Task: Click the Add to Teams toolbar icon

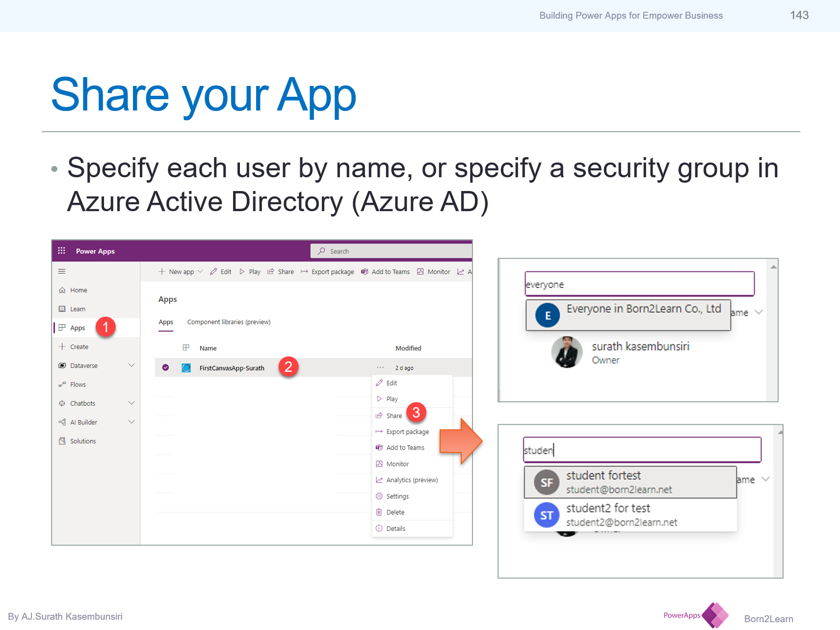Action: [364, 272]
